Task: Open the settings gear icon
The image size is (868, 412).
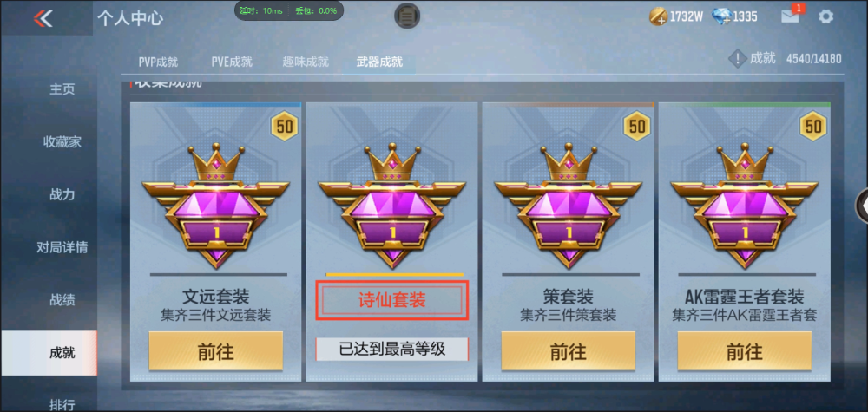Action: (x=825, y=16)
